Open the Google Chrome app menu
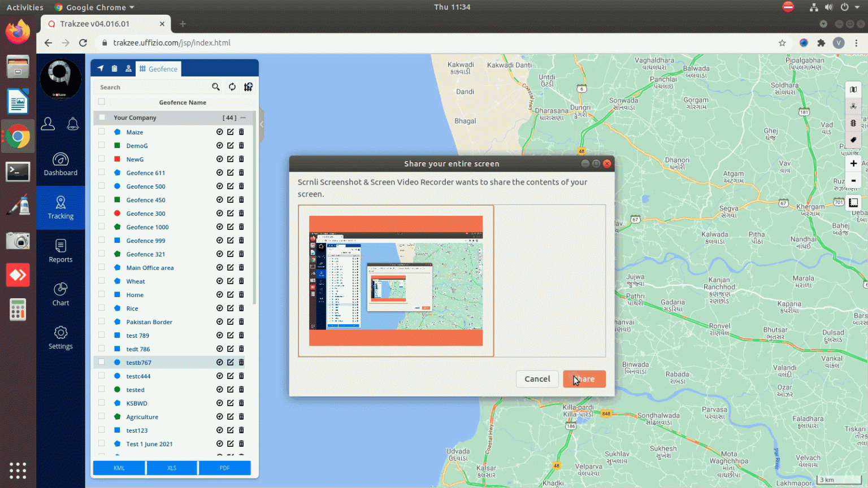The height and width of the screenshot is (488, 868). [96, 7]
